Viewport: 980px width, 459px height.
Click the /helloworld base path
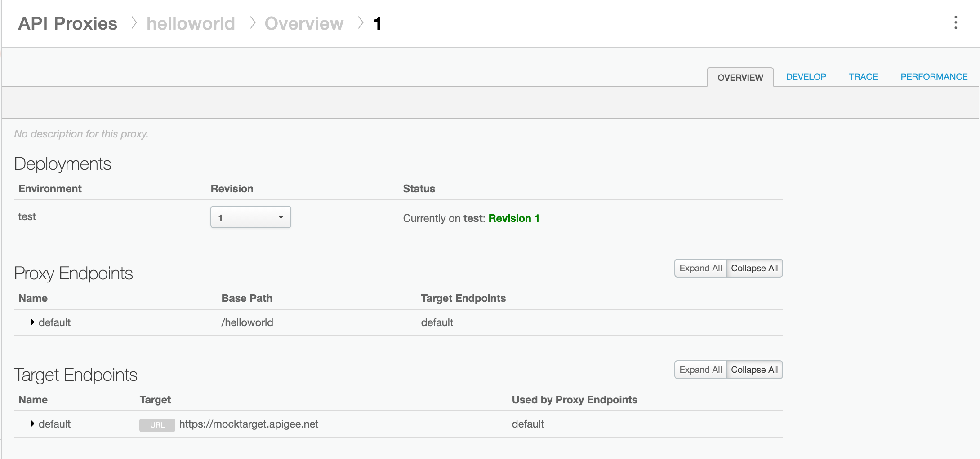click(247, 322)
